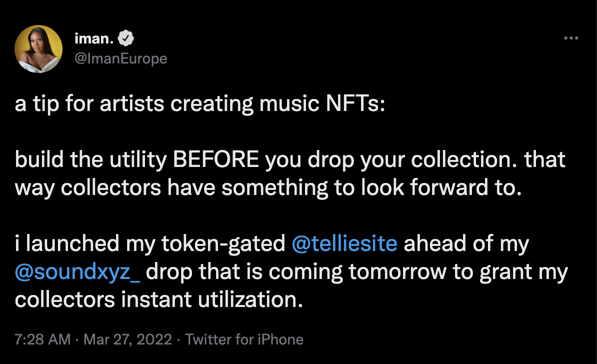Click the phrase "i launched my token-gated"
Image resolution: width=597 pixels, height=364 pixels.
tap(150, 243)
